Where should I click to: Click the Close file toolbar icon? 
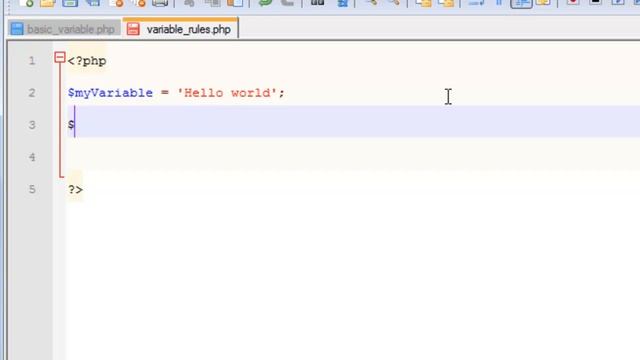click(x=117, y=3)
